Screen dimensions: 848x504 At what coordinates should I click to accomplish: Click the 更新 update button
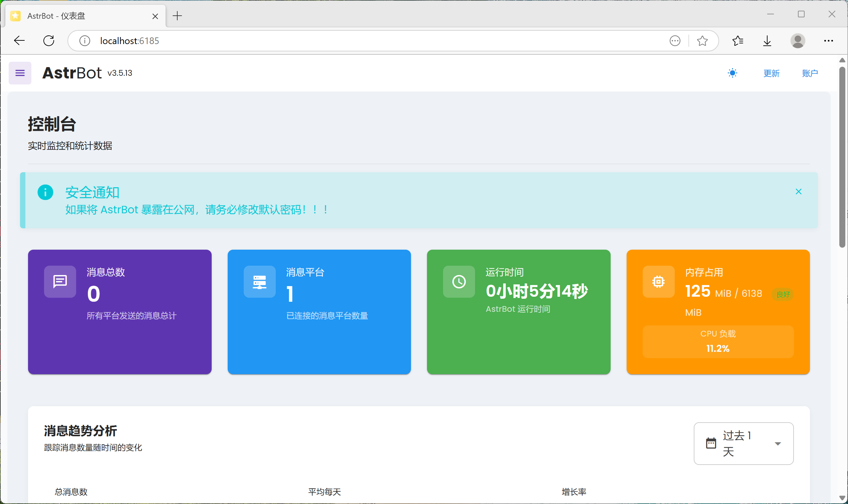coord(771,73)
